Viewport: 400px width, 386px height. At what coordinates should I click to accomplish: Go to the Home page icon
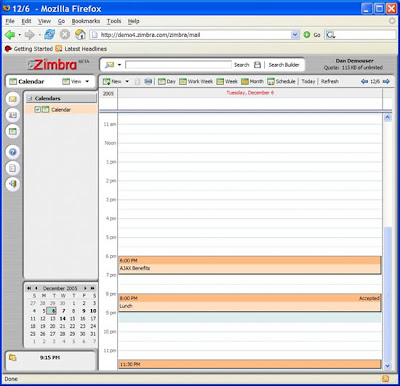[80, 34]
